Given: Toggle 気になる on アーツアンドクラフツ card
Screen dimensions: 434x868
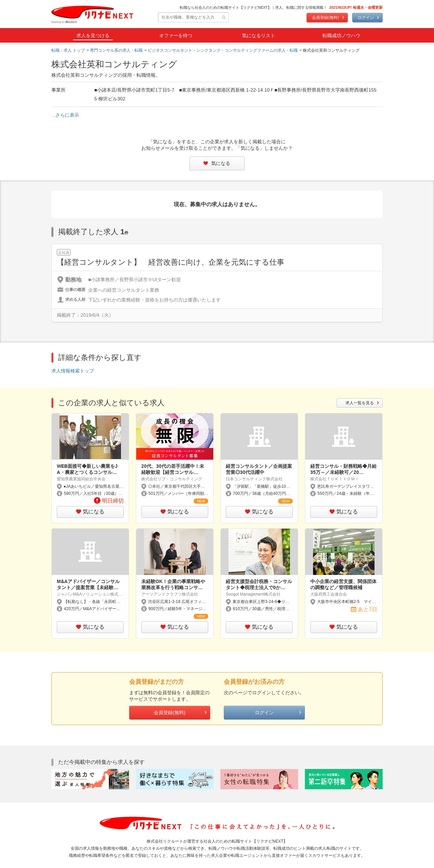Looking at the screenshot, I should click(x=175, y=627).
